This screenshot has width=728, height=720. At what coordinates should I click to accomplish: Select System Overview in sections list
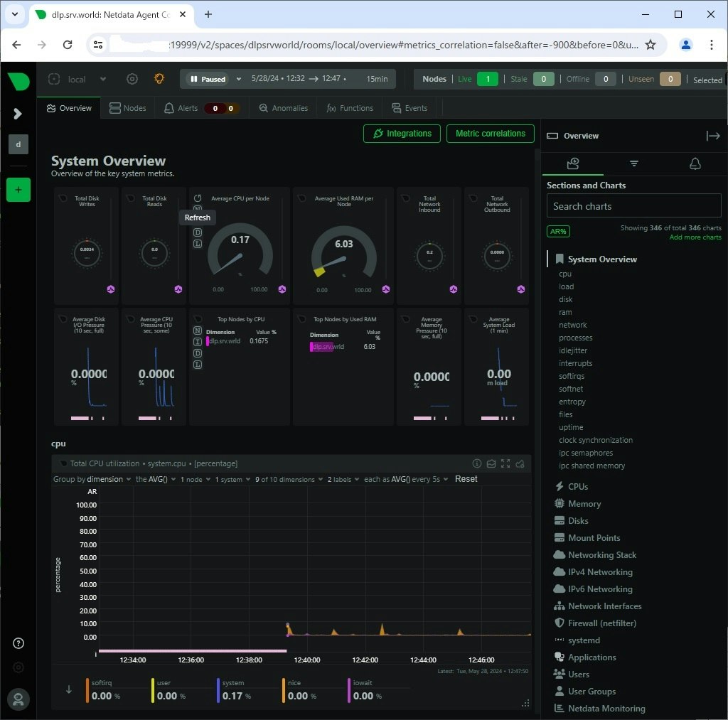(x=601, y=259)
